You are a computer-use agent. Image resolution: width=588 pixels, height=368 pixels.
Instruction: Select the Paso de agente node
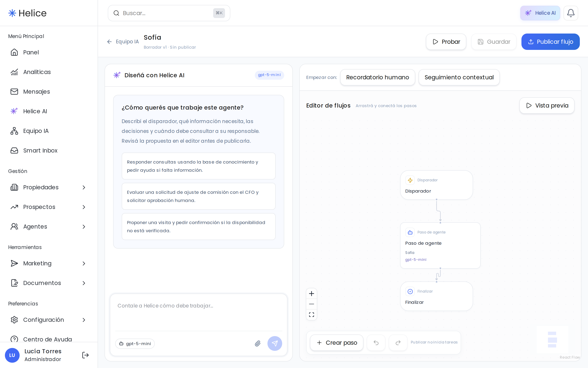440,245
